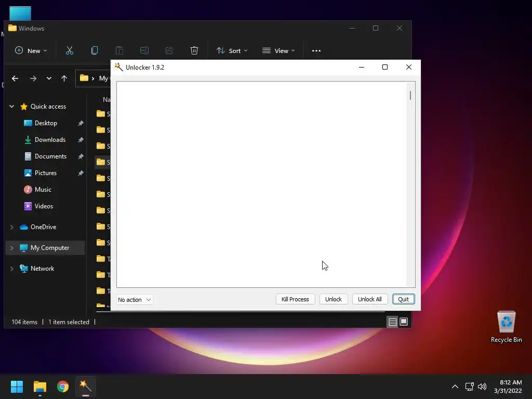This screenshot has width=532, height=399.
Task: Switch Explorer to large thumbnails view layout
Action: pos(404,322)
